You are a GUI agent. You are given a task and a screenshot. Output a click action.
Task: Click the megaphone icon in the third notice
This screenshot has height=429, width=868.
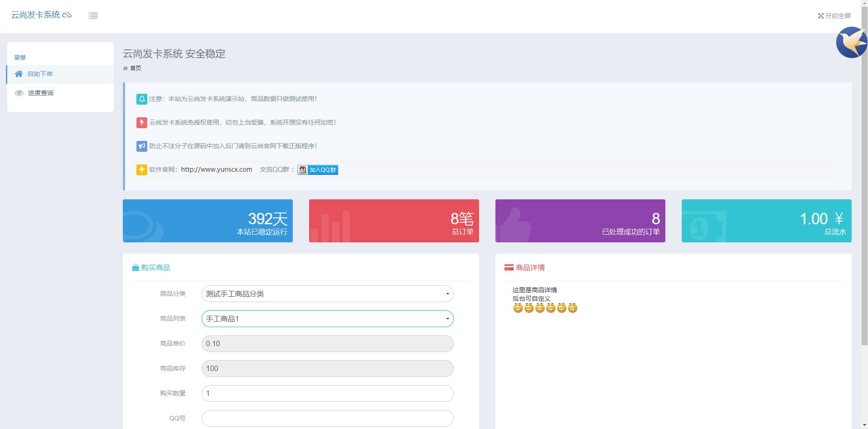[x=141, y=146]
